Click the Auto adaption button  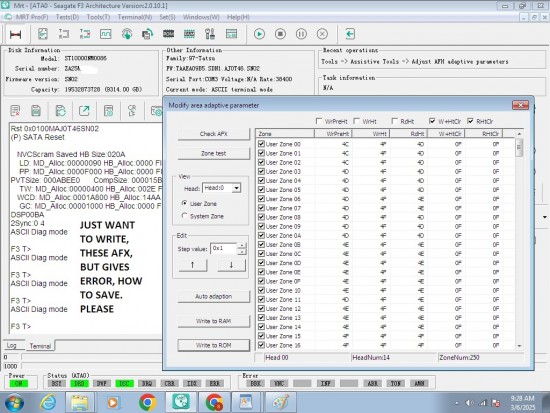coord(214,297)
